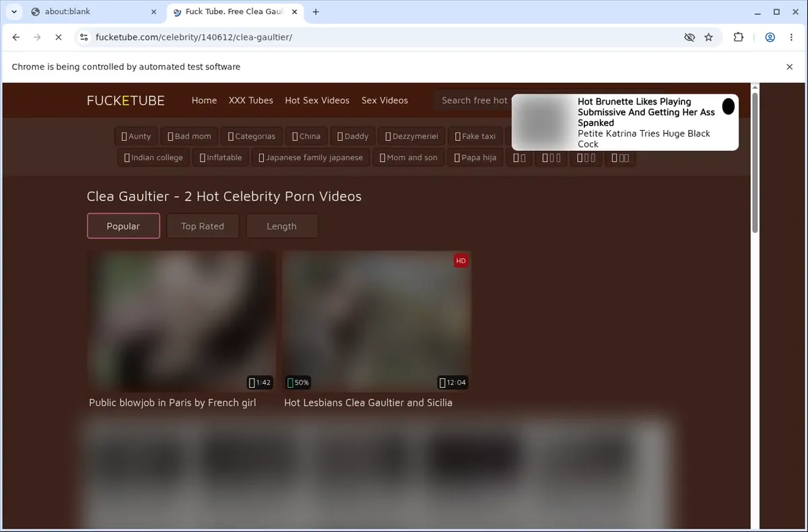
Task: Click the Indian college tag
Action: (x=154, y=158)
